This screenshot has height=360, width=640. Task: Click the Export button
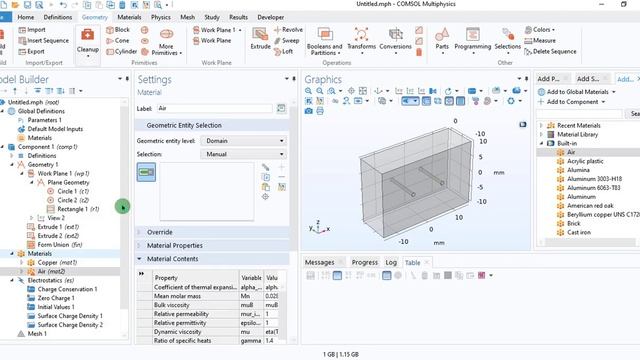tap(31, 51)
